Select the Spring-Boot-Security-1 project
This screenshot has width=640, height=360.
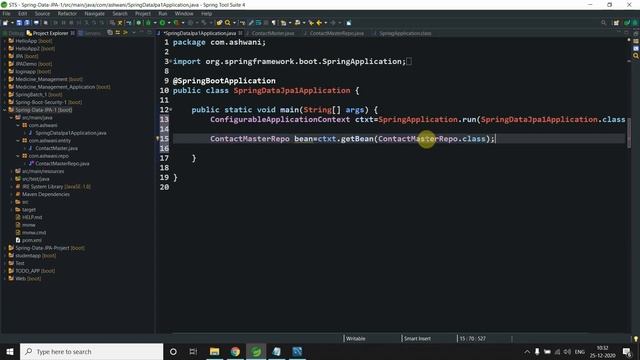48,102
